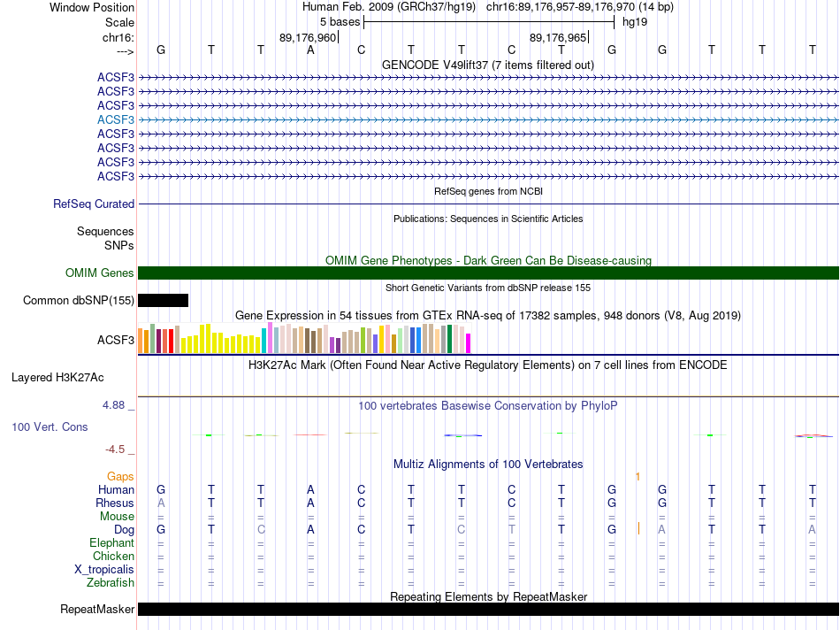
Task: Select the light-blue highlighted ACSF3 transcript label
Action: (116, 119)
